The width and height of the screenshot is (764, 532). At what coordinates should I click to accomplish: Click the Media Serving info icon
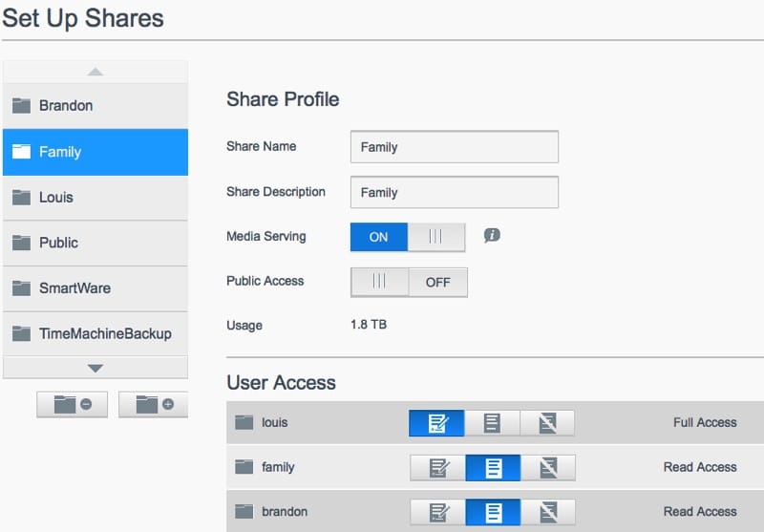pyautogui.click(x=492, y=236)
